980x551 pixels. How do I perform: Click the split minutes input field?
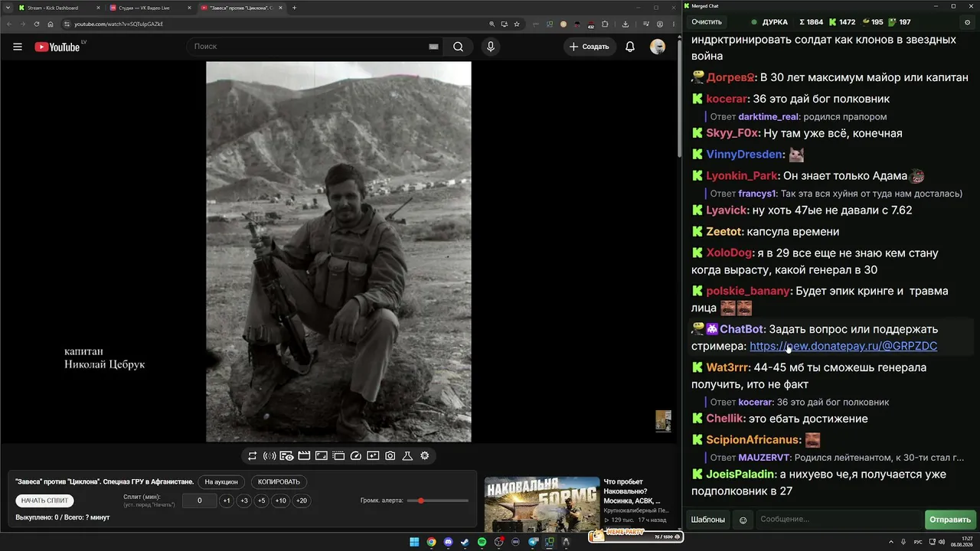coord(200,500)
